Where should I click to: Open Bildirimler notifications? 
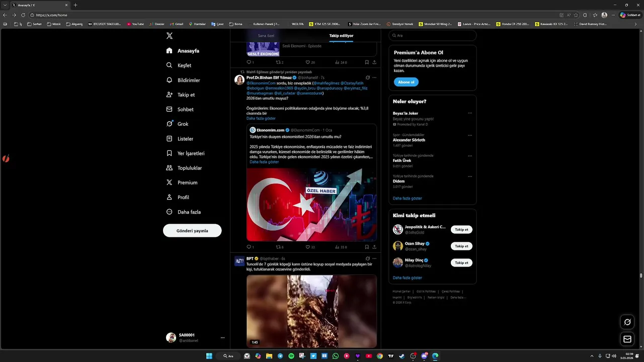(183, 80)
